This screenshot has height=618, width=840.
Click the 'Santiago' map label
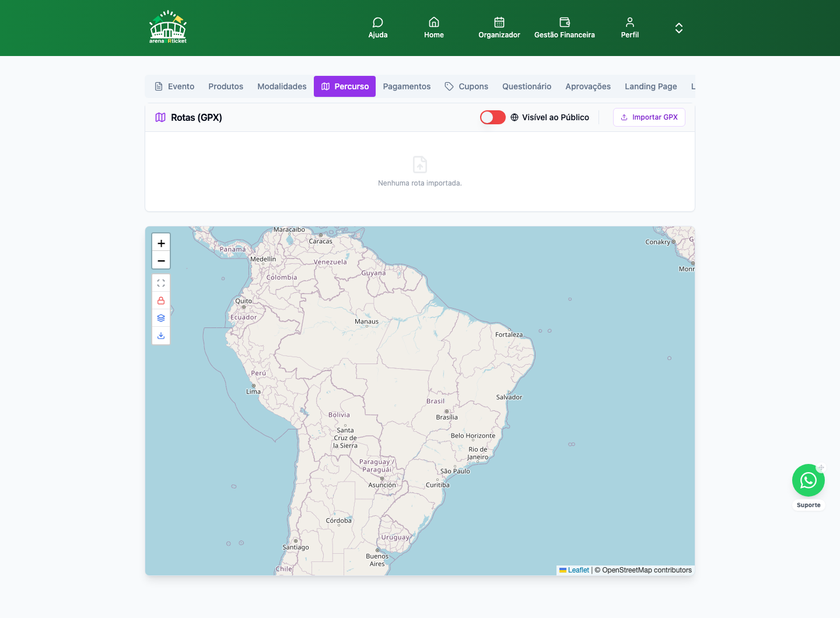tap(296, 547)
